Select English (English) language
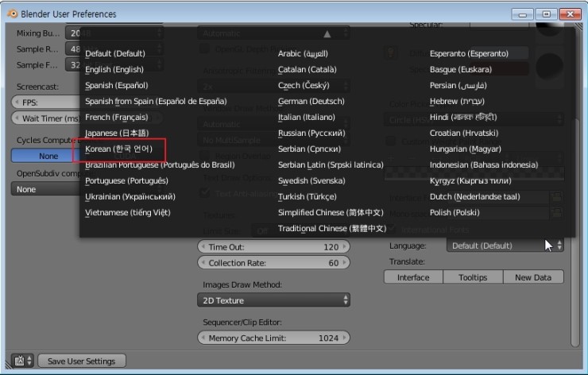588x375 pixels. (x=114, y=69)
